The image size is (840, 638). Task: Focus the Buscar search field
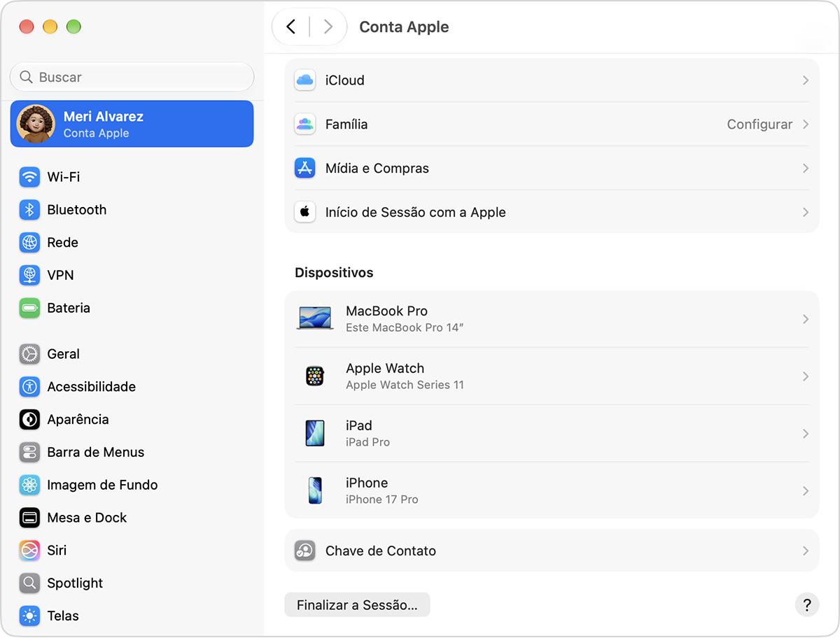[132, 77]
